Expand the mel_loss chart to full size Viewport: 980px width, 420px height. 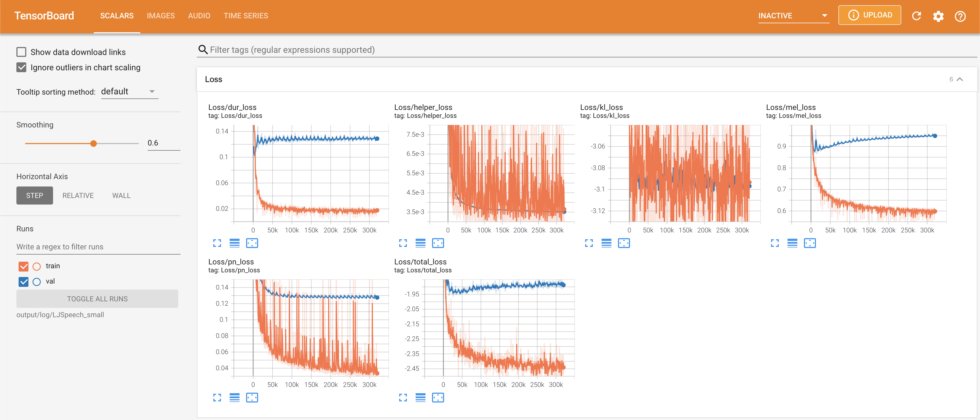pyautogui.click(x=775, y=243)
